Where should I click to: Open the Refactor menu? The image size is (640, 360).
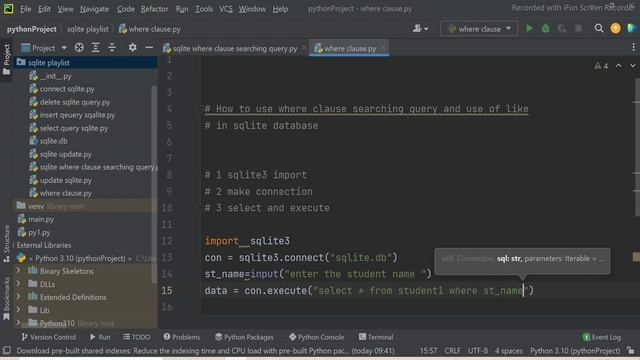(154, 9)
